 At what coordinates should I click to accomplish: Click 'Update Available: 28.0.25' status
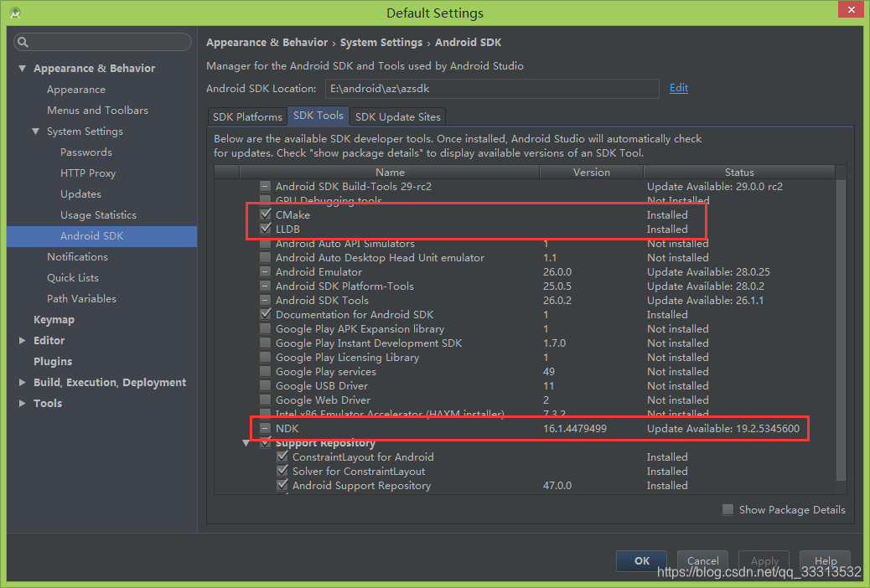pyautogui.click(x=708, y=272)
